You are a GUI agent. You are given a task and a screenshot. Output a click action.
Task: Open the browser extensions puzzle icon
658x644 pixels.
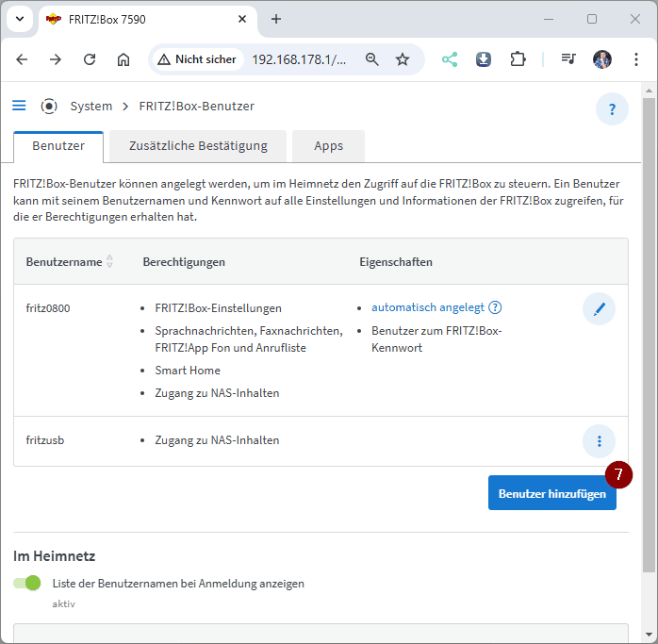coord(518,59)
